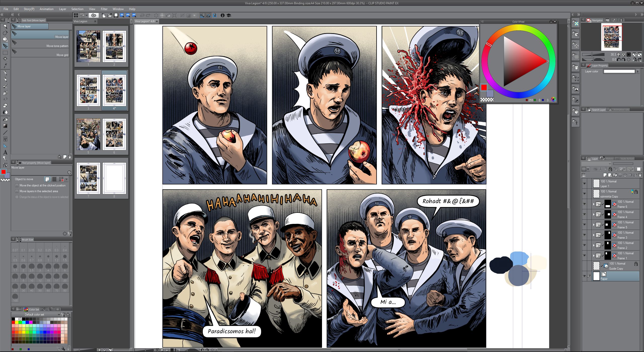Screen dimensions: 644x352
Task: Select the Pencil tool
Action: 5,79
